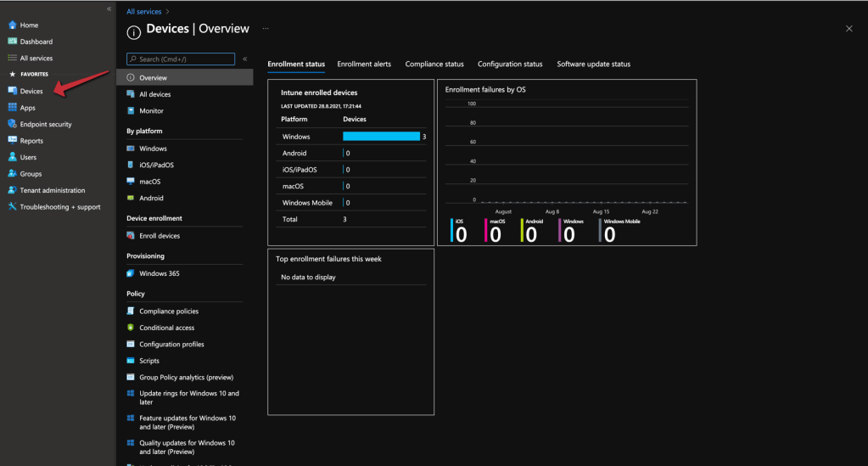Switch to the Enrollment alerts tab
This screenshot has width=868, height=466.
(x=364, y=64)
